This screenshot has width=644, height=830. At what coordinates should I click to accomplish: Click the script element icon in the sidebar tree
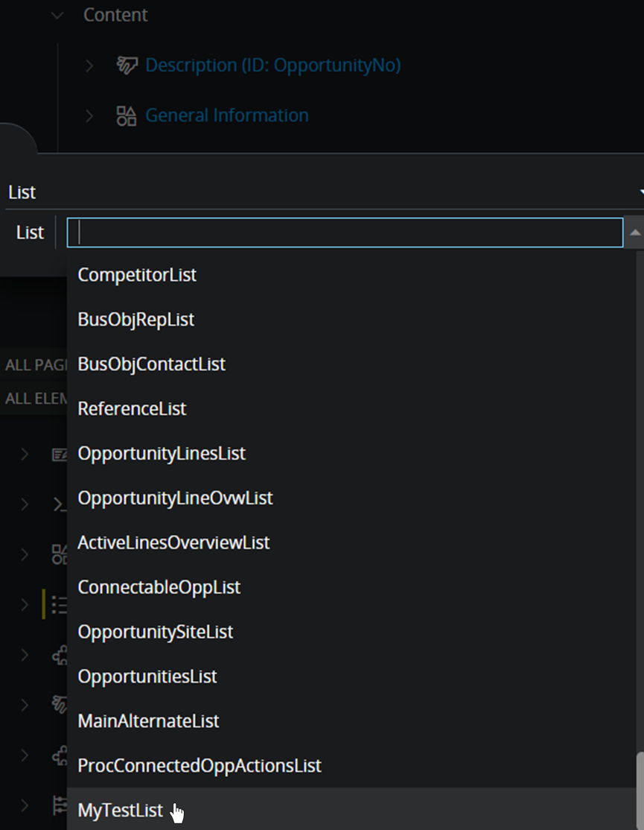coord(59,504)
